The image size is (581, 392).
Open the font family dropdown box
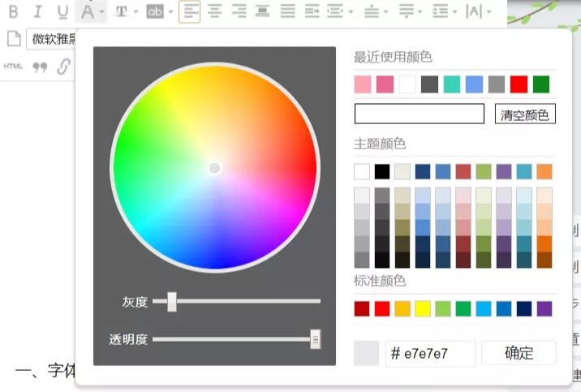50,40
